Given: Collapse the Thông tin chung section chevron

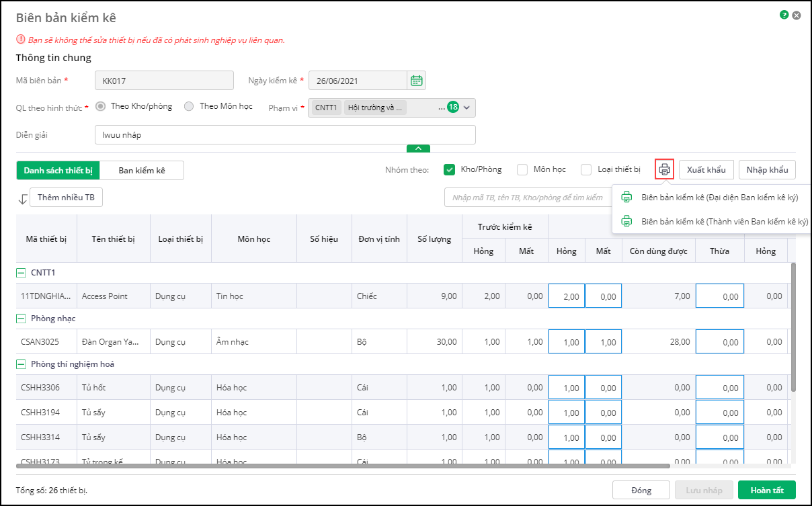Looking at the screenshot, I should 418,149.
